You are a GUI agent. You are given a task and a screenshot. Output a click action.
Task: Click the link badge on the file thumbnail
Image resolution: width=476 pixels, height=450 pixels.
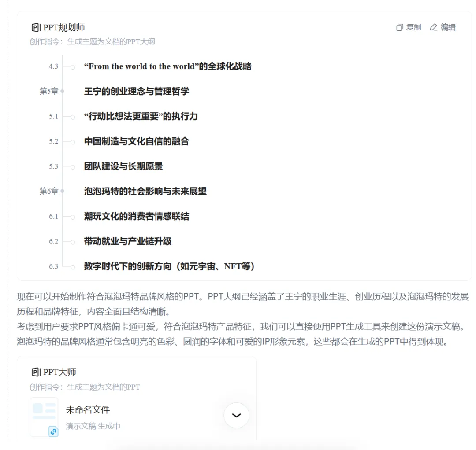coord(53,431)
